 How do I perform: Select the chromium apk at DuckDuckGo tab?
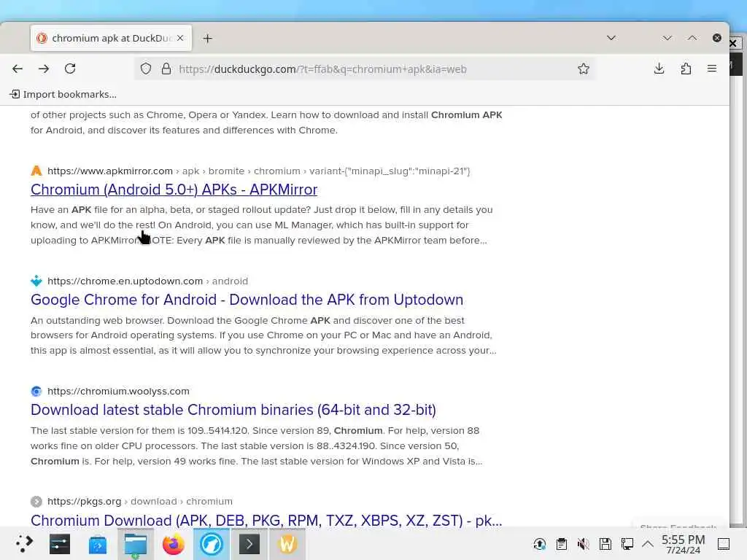(x=111, y=38)
